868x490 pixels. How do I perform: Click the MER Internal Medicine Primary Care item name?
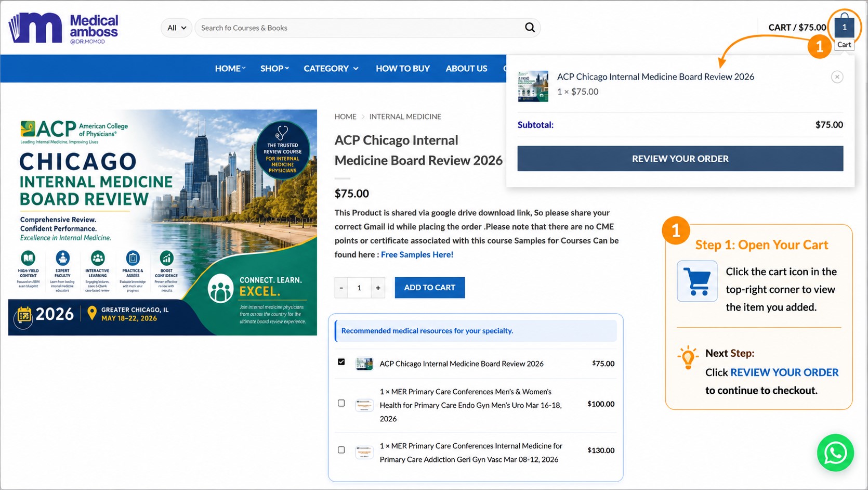pos(471,453)
